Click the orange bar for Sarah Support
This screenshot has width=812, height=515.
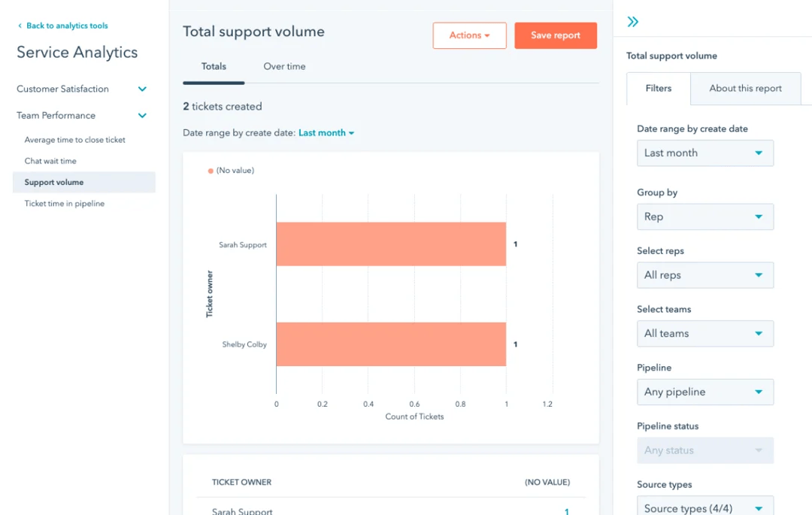pos(391,244)
